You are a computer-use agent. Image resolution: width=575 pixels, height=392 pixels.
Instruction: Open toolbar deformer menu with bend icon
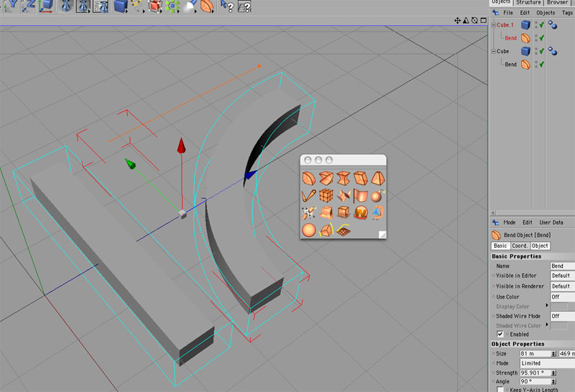pos(207,6)
